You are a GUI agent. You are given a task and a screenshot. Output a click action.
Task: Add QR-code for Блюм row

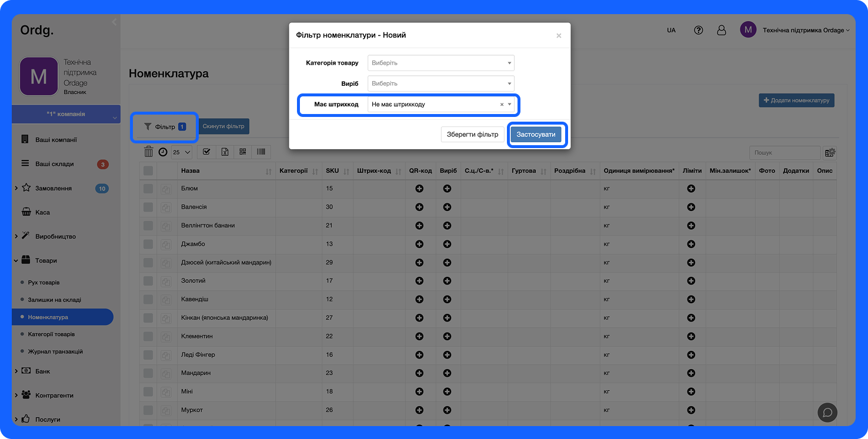[x=419, y=189]
